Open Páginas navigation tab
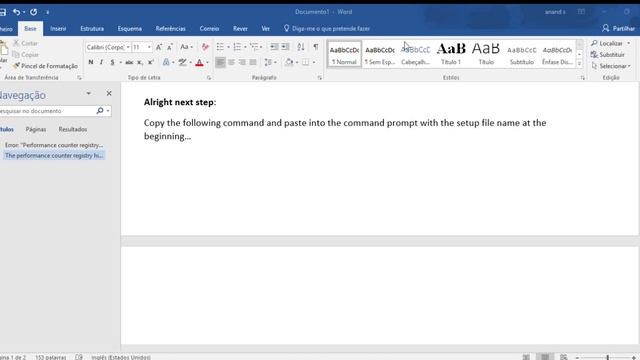This screenshot has width=640, height=360. [36, 129]
